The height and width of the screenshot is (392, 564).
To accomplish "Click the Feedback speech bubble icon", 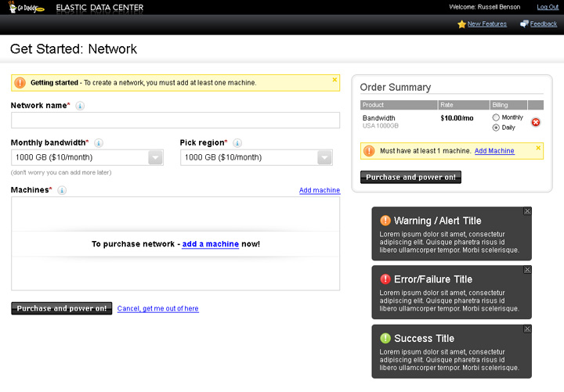I will [x=524, y=24].
